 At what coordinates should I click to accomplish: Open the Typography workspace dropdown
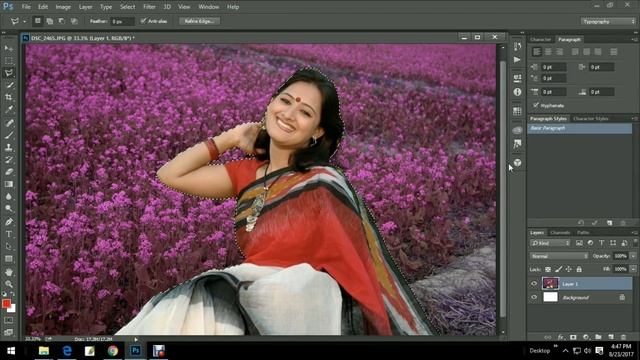pyautogui.click(x=608, y=21)
